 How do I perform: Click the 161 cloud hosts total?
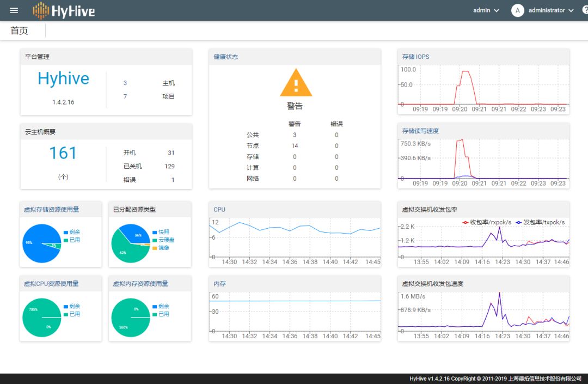pos(63,153)
